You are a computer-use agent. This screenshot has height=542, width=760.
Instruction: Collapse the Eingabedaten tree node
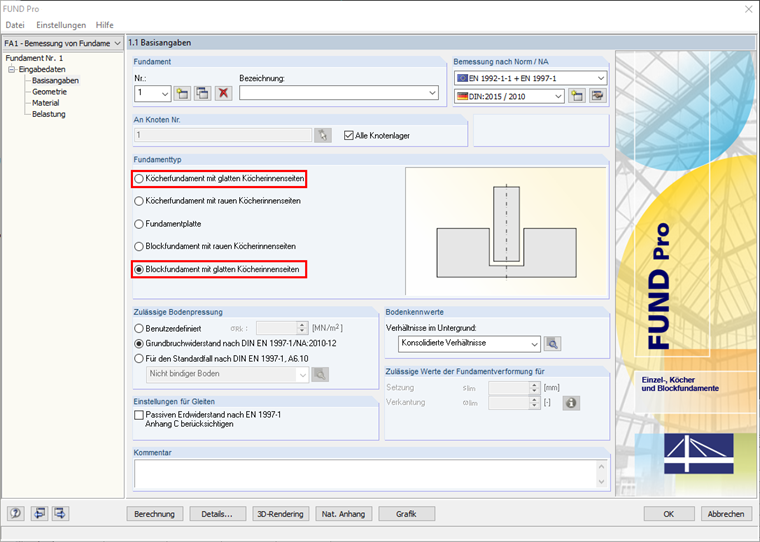(x=11, y=69)
